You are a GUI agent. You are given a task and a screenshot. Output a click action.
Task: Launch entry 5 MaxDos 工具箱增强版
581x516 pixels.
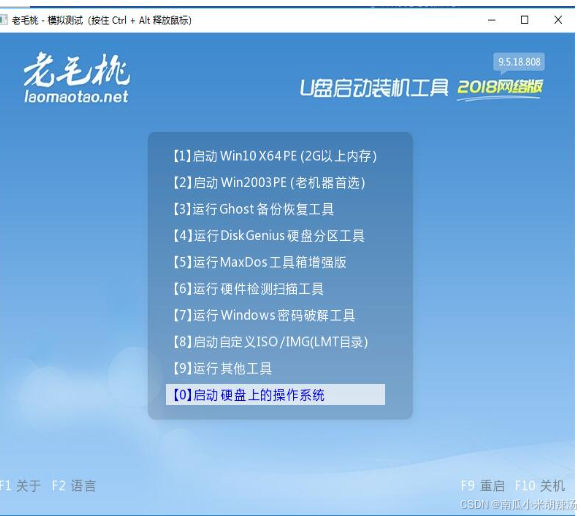tap(259, 262)
